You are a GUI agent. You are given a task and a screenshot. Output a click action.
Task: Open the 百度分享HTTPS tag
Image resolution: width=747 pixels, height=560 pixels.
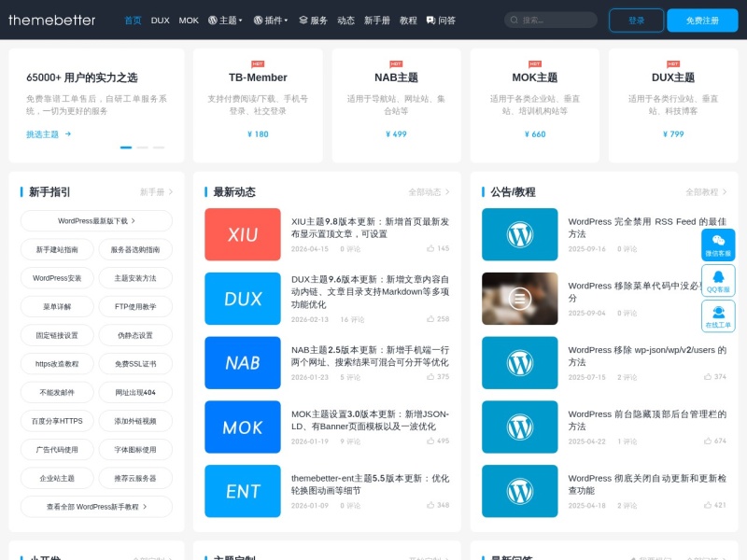point(57,421)
